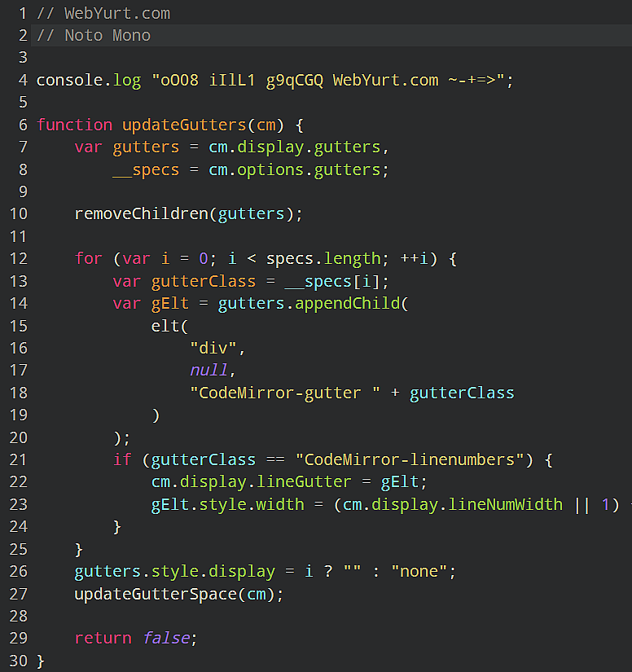This screenshot has height=672, width=632.
Task: Click "cm.options.gutters" on line 8
Action: [x=294, y=169]
